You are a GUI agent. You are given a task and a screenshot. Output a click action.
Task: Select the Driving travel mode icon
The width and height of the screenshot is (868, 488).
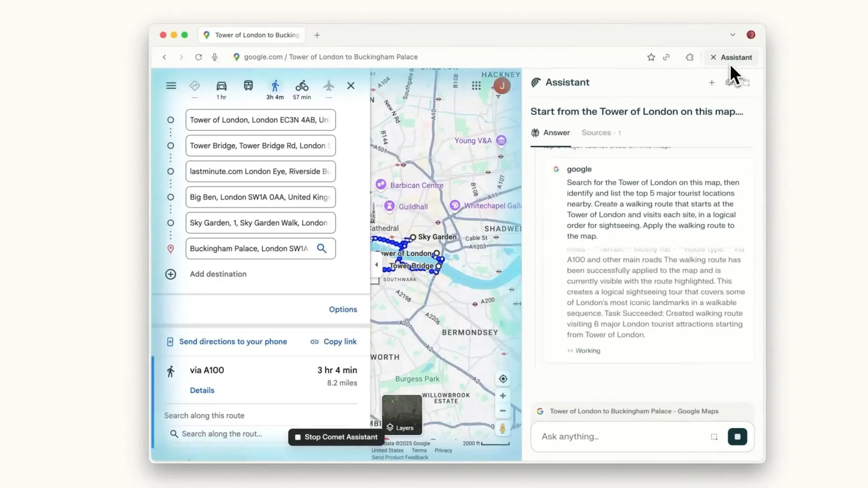click(221, 86)
